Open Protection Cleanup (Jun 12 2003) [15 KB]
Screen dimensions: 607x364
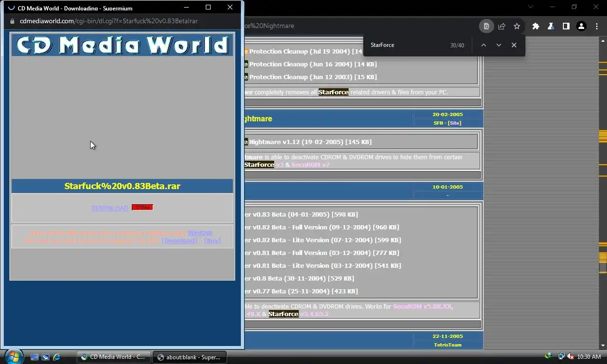(311, 77)
